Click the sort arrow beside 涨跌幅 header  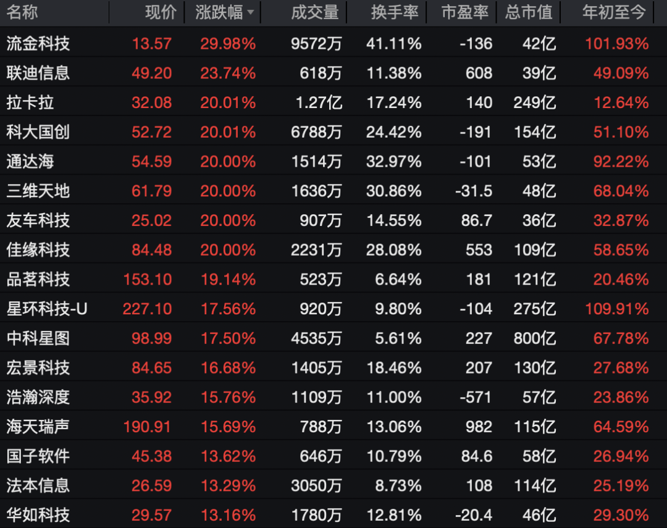pyautogui.click(x=250, y=13)
